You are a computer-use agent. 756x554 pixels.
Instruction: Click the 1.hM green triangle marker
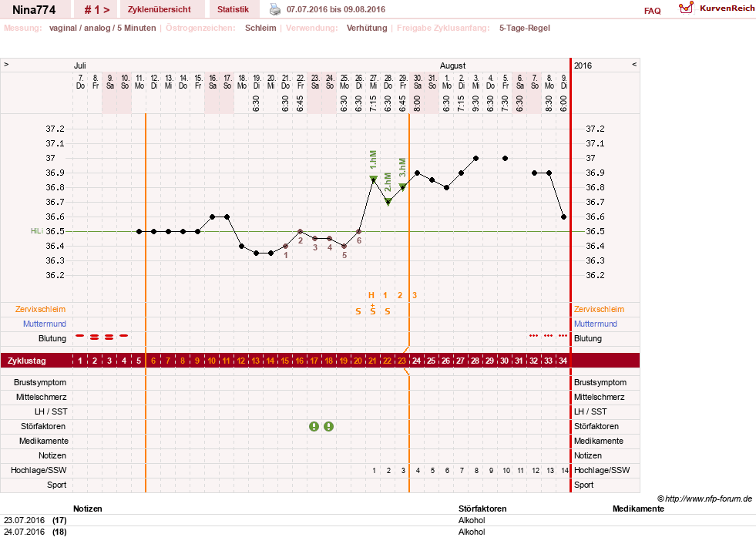373,179
